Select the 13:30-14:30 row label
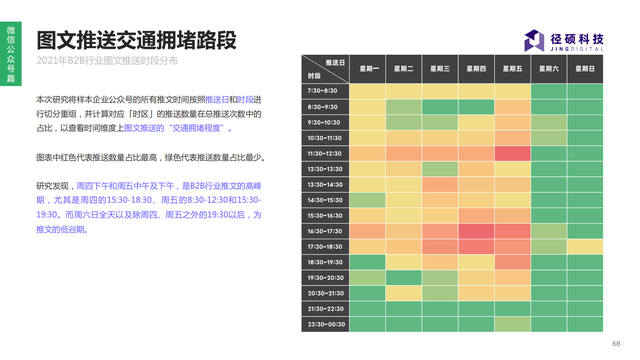The image size is (640, 360). [325, 184]
